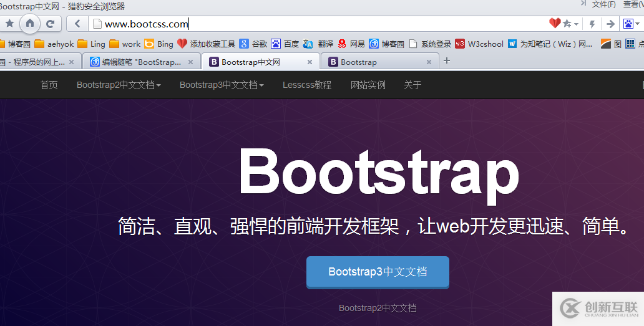Navigate back with the left arrow
The image size is (644, 326).
click(x=77, y=24)
